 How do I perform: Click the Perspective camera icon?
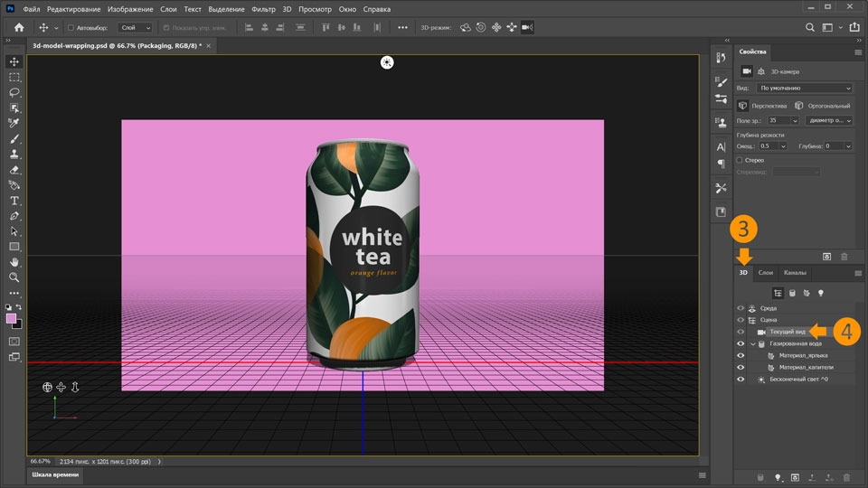click(743, 106)
